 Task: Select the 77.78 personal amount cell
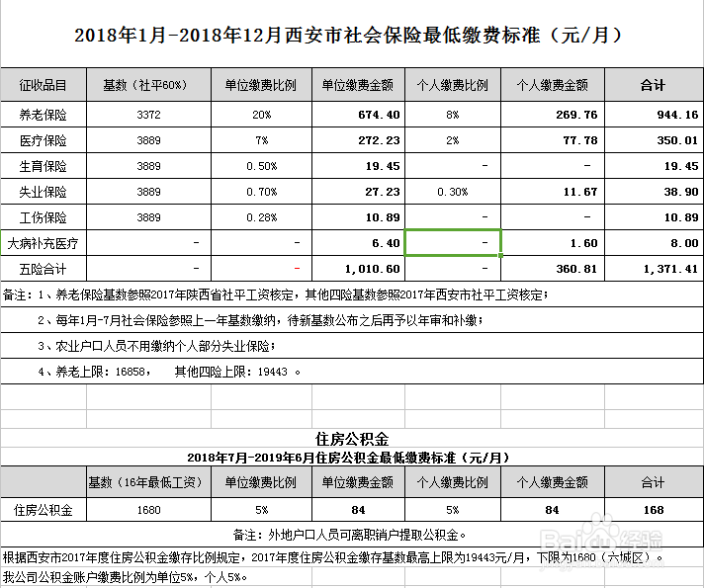pyautogui.click(x=553, y=140)
